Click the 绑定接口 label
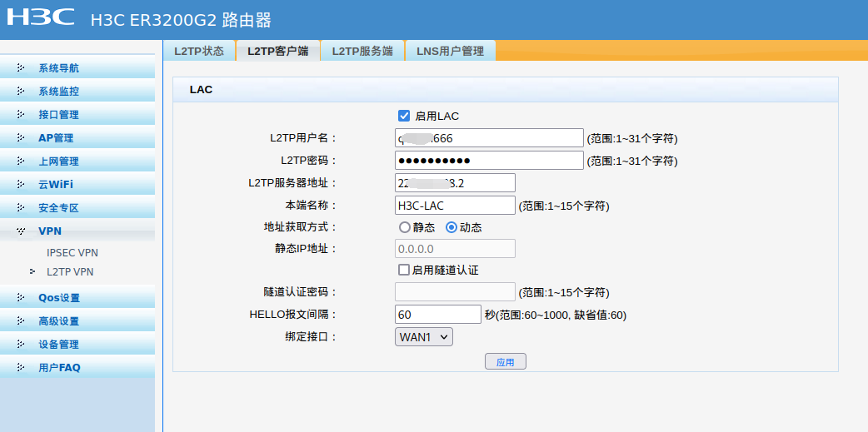Viewport: 868px width, 432px height. tap(311, 336)
